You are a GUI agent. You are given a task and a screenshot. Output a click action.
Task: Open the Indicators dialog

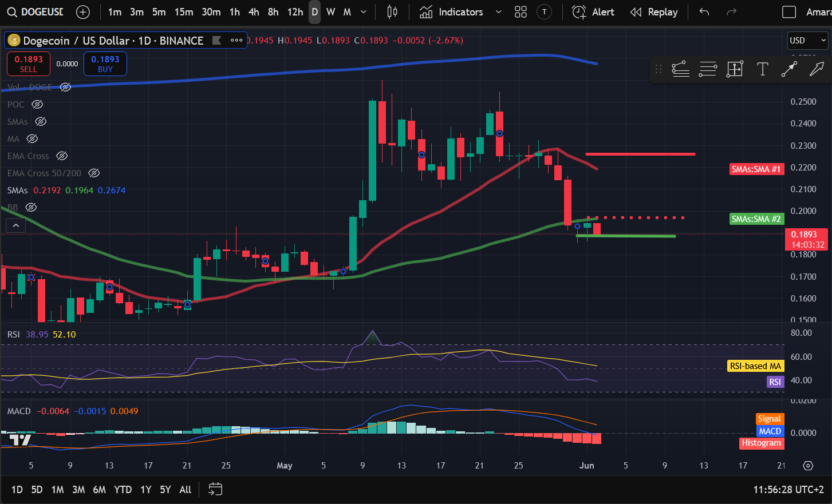452,12
